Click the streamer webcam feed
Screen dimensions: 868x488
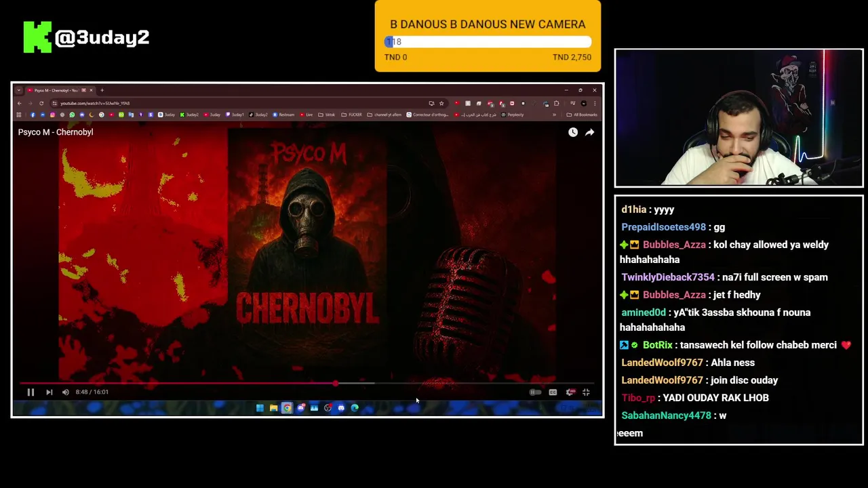point(738,118)
